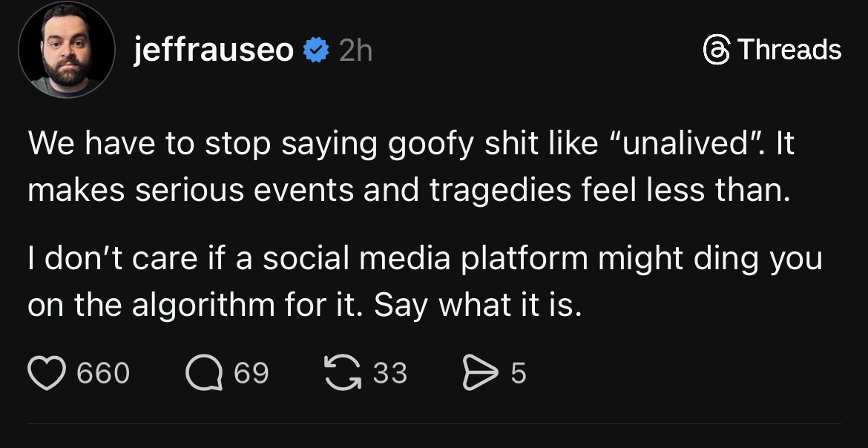This screenshot has width=868, height=448.
Task: Open replies via the comment bubble icon
Action: pos(204,372)
